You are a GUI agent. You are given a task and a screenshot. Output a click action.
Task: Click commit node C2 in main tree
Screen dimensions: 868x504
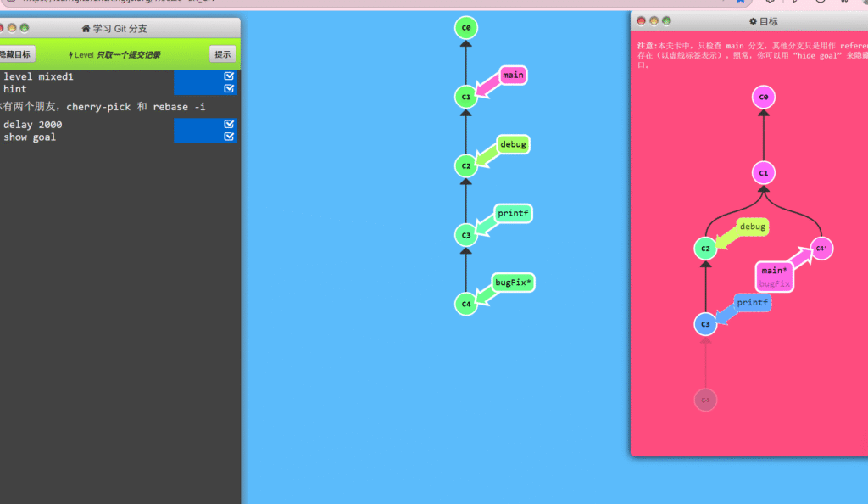click(465, 165)
